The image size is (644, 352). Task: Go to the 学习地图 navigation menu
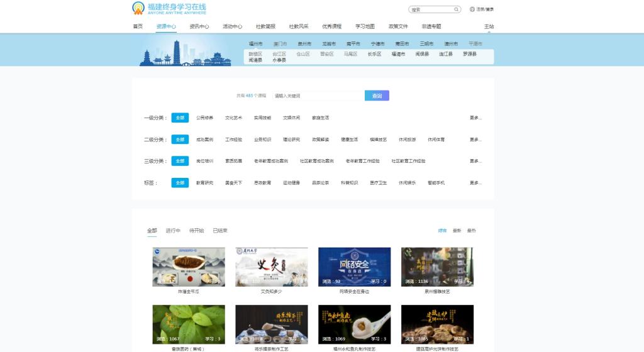(365, 26)
